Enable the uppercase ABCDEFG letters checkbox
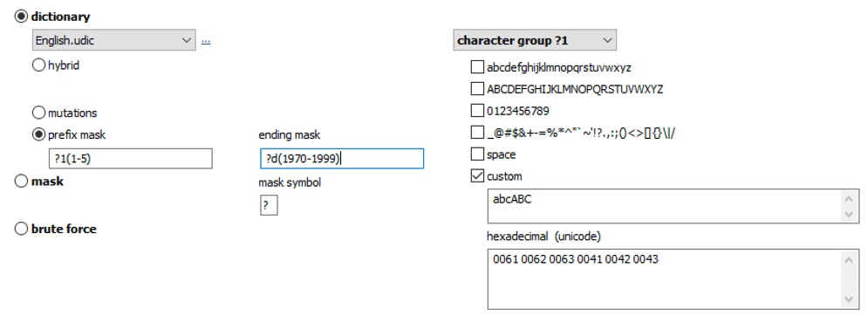Image resolution: width=868 pixels, height=316 pixels. (x=476, y=89)
